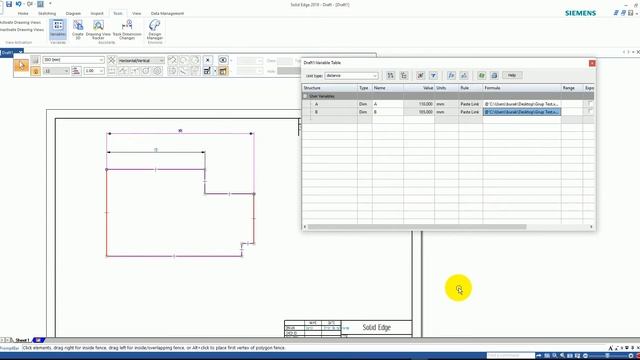
Task: Click the fx function icon in Variable Table
Action: pyautogui.click(x=451, y=76)
